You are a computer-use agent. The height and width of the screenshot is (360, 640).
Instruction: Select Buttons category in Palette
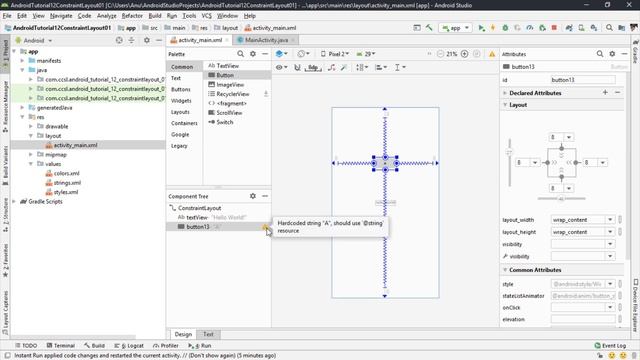180,89
